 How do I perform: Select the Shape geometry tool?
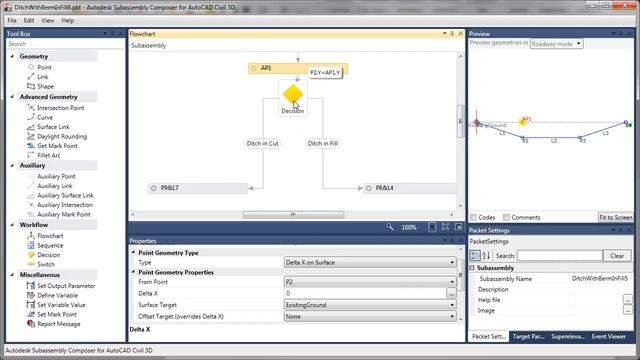coord(40,87)
